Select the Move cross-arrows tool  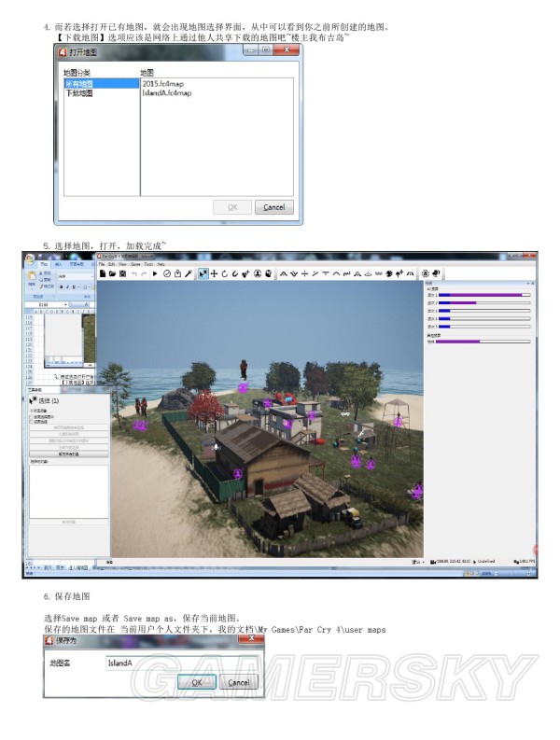click(214, 273)
